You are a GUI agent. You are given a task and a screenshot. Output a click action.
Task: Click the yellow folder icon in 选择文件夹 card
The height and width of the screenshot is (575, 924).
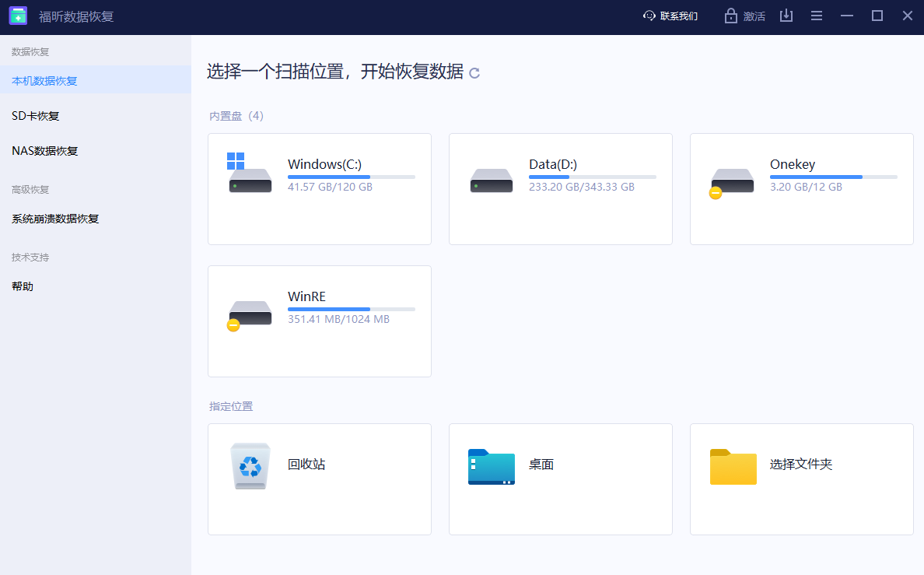point(732,466)
